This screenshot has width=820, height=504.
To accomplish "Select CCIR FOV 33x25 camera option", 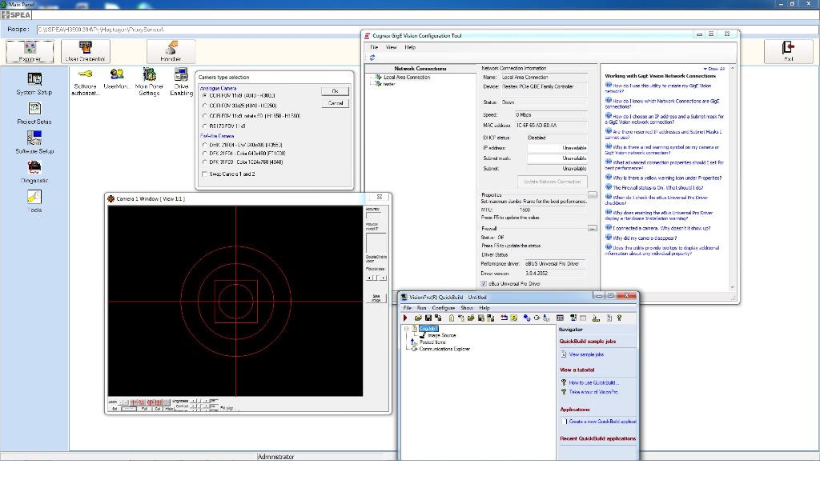I will [x=205, y=106].
